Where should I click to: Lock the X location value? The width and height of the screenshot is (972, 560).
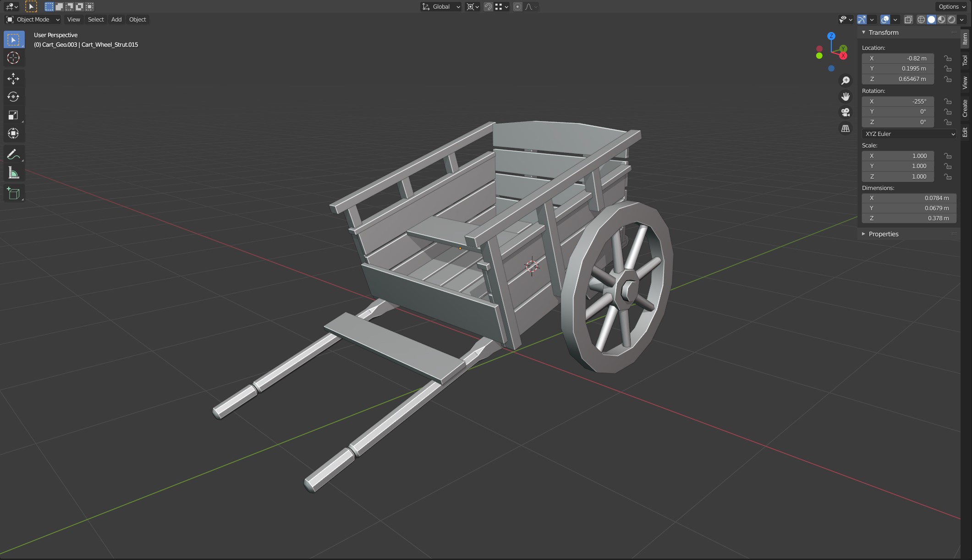[947, 59]
